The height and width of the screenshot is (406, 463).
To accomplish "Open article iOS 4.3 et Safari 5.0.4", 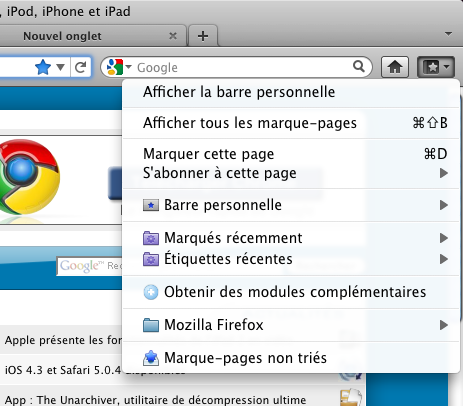I will 63,370.
